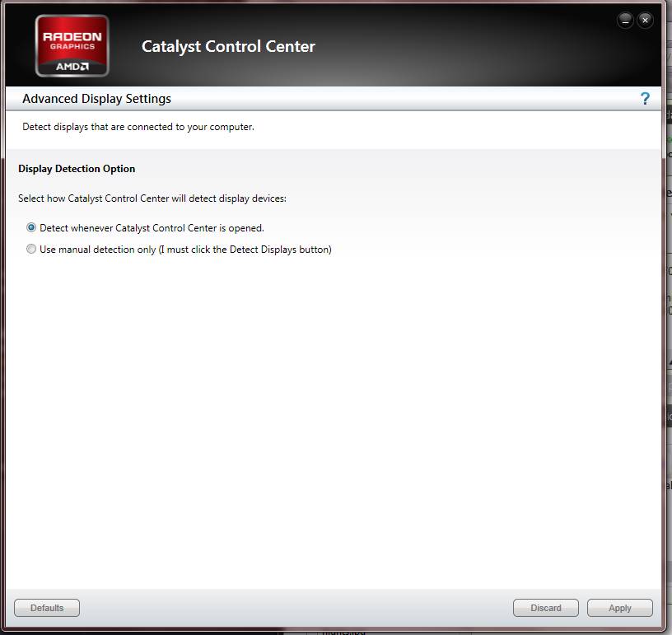Click the Discard button
672x635 pixels.
tap(545, 608)
